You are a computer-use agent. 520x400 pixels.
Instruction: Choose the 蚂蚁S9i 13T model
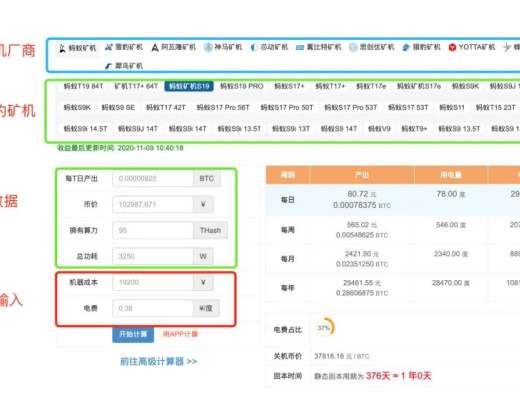(x=291, y=129)
